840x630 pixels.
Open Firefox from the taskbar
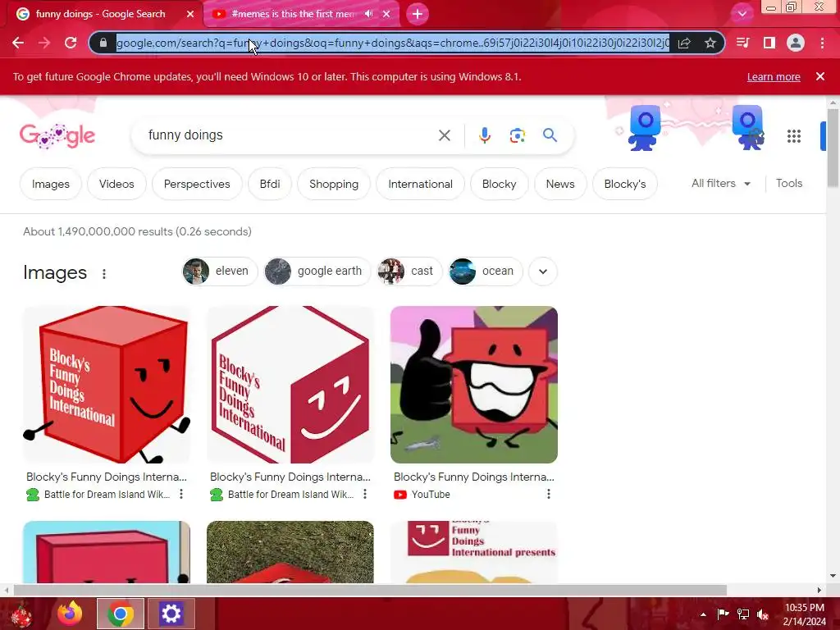71,614
